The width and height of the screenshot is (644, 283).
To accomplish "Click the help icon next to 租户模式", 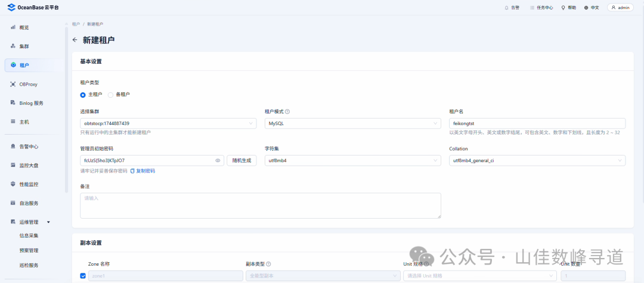I will [x=287, y=111].
